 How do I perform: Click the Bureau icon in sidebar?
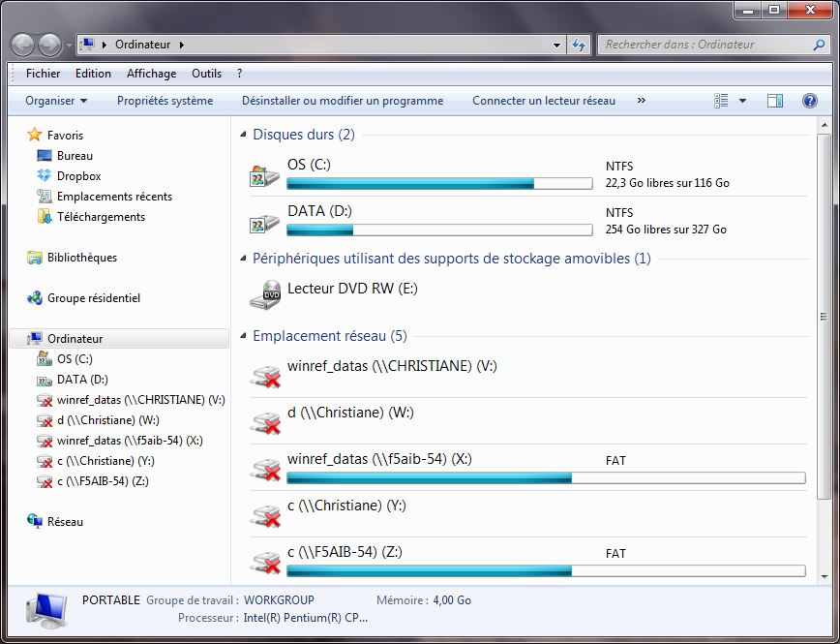click(x=44, y=156)
